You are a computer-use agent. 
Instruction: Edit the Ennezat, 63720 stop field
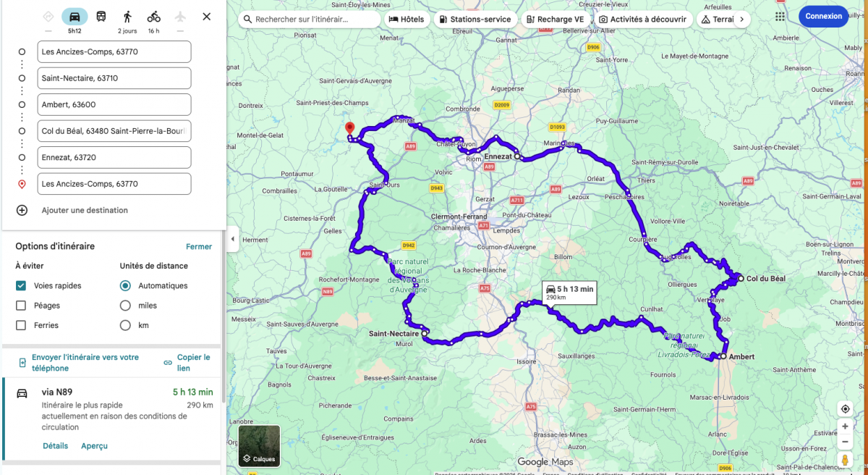(x=114, y=157)
